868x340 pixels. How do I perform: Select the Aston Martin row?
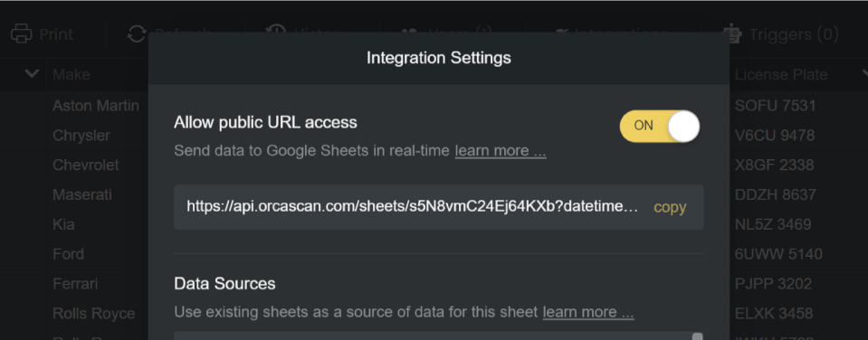click(x=96, y=106)
